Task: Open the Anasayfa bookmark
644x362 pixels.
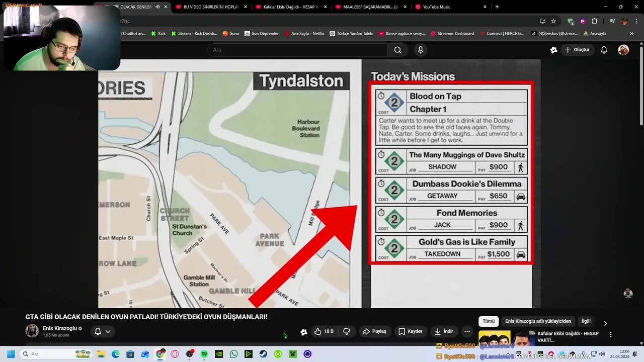Action: pos(595,34)
